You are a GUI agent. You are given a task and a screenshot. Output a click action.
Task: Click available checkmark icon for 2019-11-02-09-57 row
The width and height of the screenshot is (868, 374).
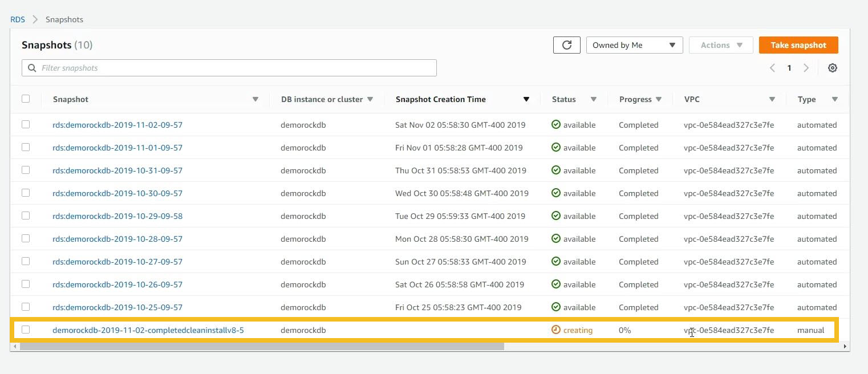pos(556,124)
